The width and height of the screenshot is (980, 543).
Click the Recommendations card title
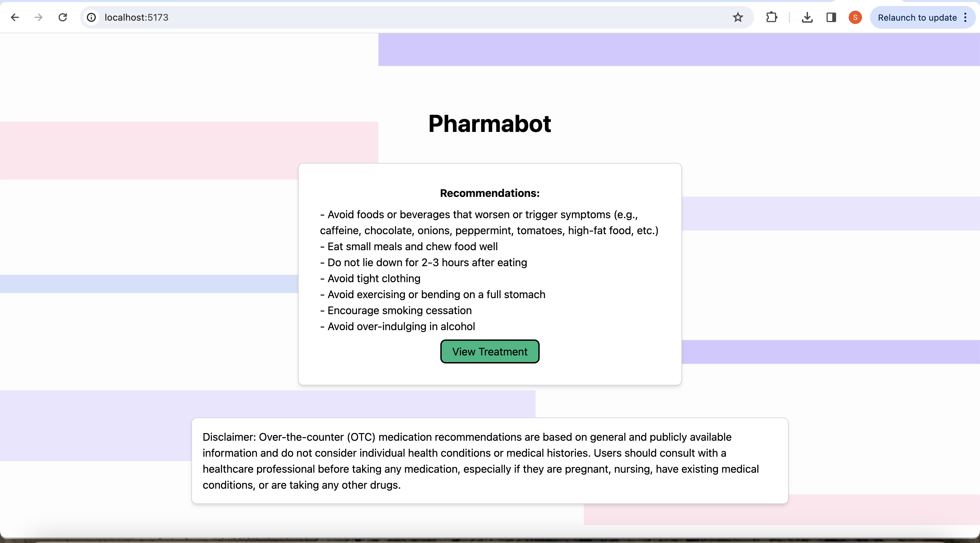490,193
